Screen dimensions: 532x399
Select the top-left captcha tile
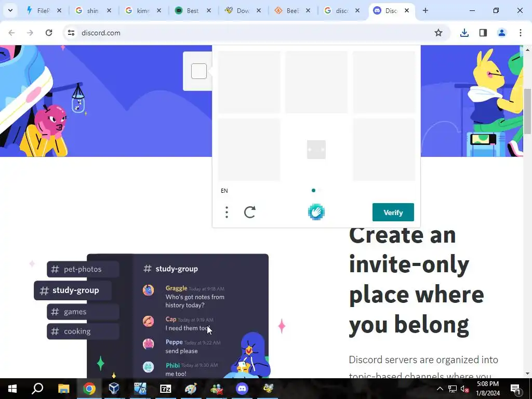[x=249, y=82]
